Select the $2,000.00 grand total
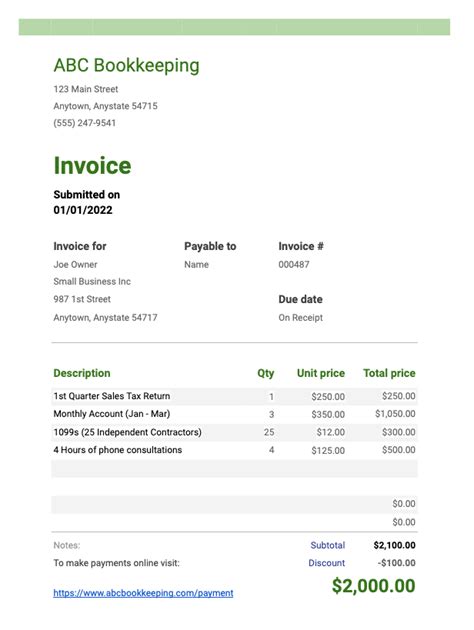Image resolution: width=474 pixels, height=630 pixels. [374, 586]
